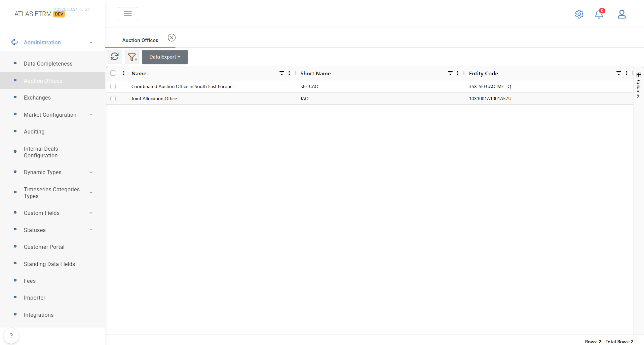644x345 pixels.
Task: Open filter for Short Name column
Action: click(x=450, y=73)
